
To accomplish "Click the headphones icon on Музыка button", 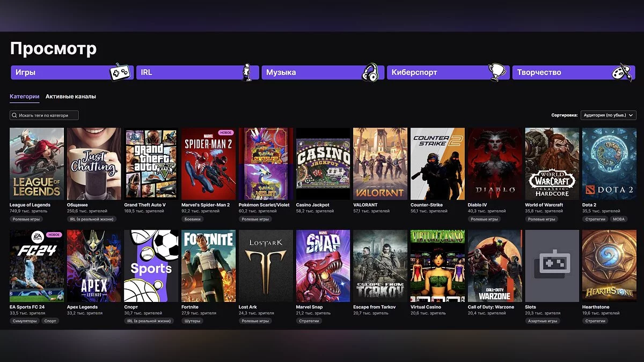I will coord(370,72).
